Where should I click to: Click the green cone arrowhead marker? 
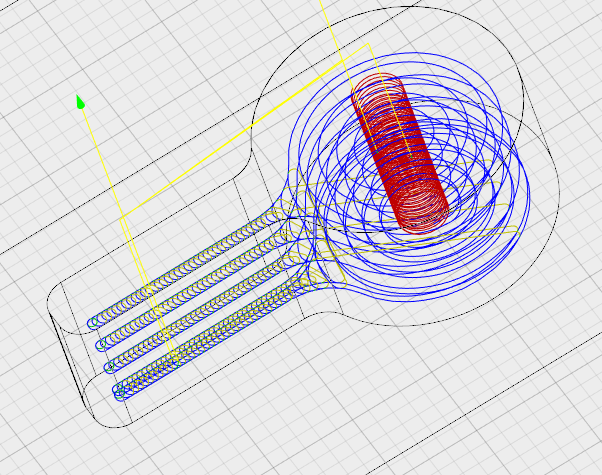pos(80,102)
